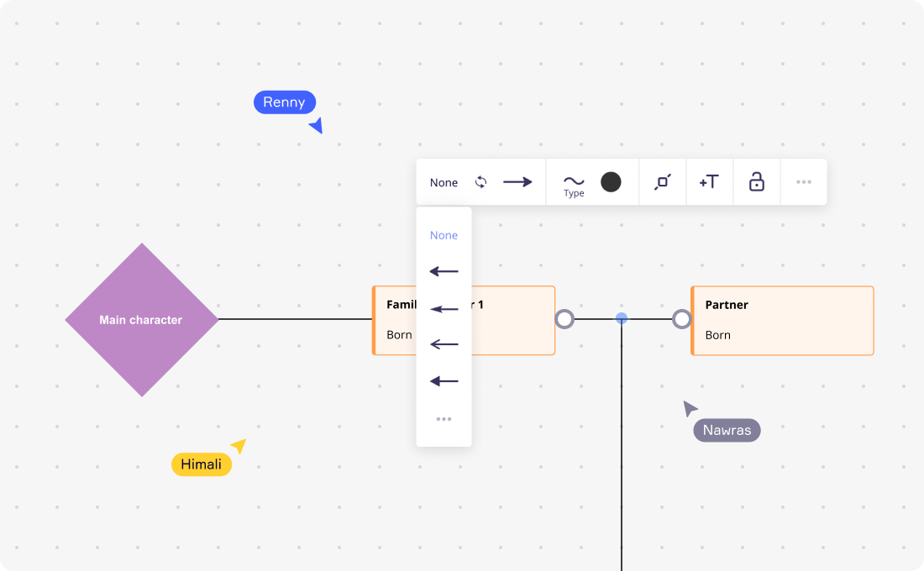Screen dimensions: 924x571
Task: Select the Main character diamond shape
Action: [x=141, y=320]
